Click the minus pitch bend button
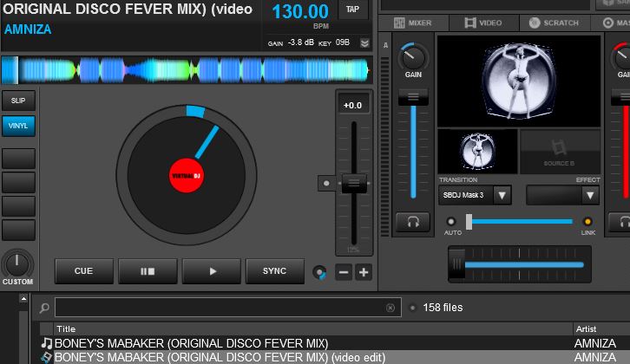Viewport: 630px width, 364px height. click(x=344, y=272)
